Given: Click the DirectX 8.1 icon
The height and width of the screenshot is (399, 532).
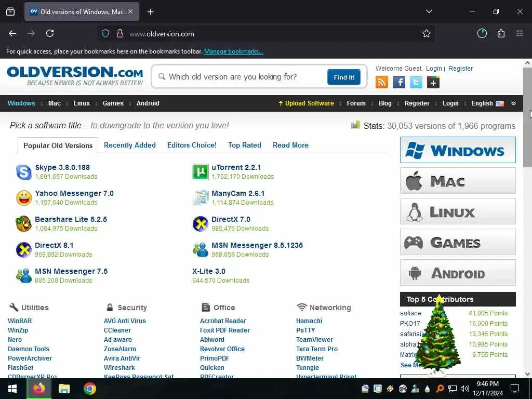Looking at the screenshot, I should pos(24,250).
